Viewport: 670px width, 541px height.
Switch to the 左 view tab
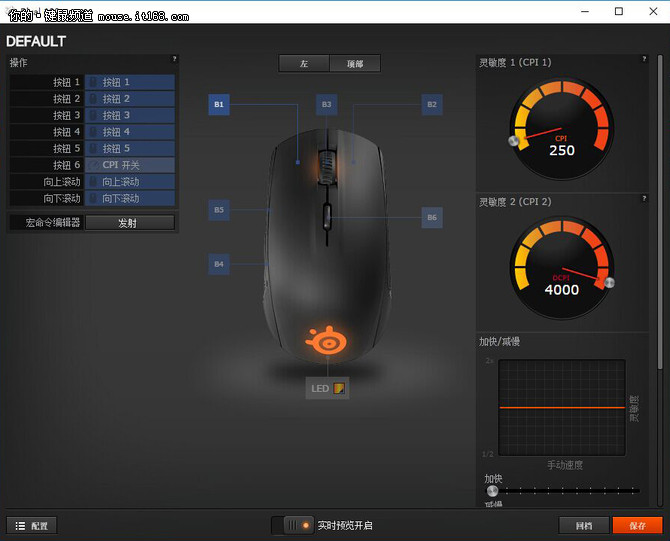(304, 64)
